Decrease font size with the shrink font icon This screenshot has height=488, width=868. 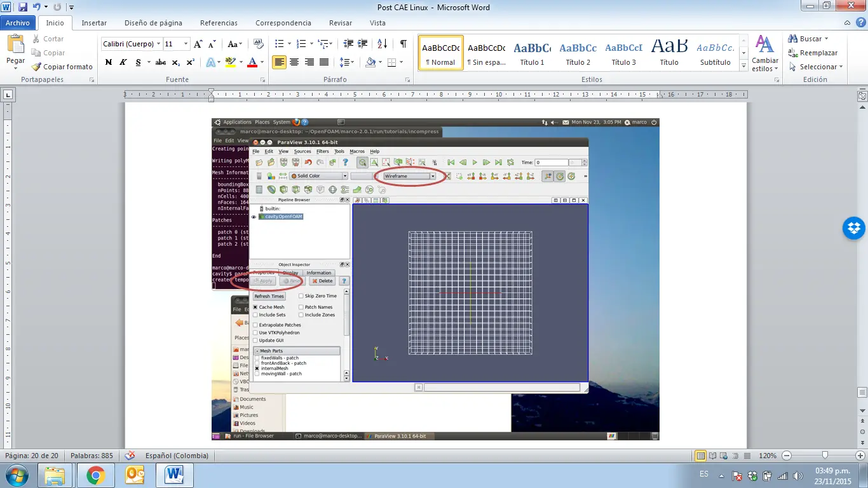coord(212,44)
